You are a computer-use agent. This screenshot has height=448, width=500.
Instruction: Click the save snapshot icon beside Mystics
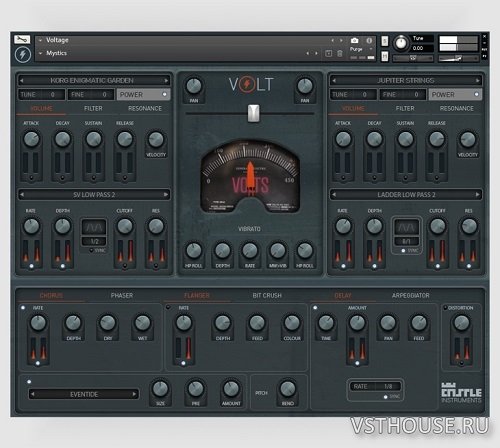click(328, 53)
